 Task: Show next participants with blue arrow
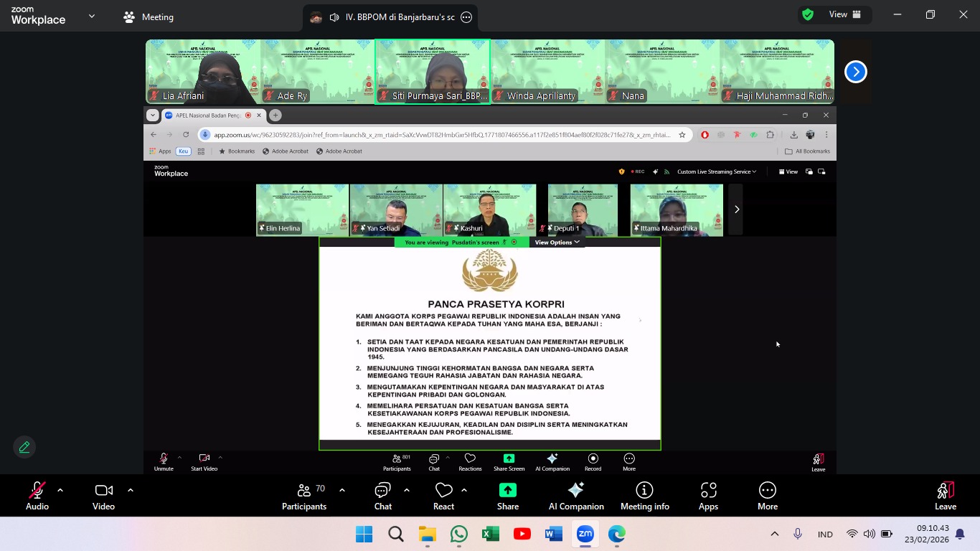click(855, 72)
